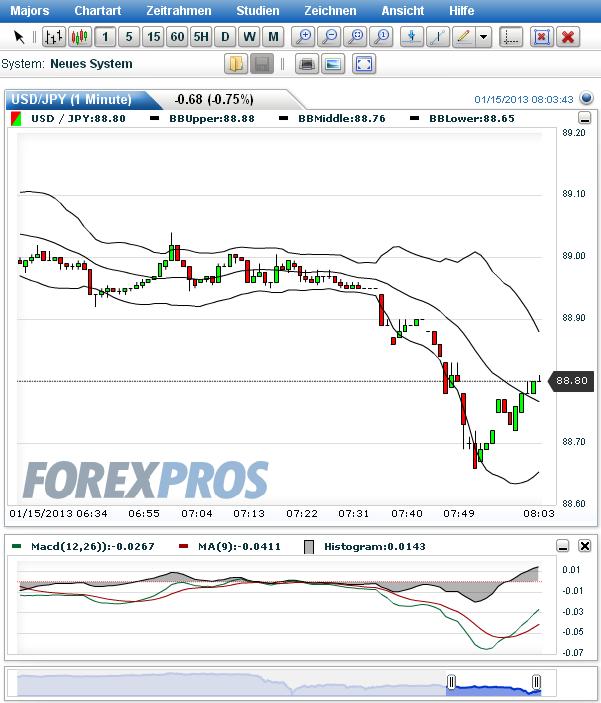Minimize the main price chart panel
Viewport: 601px width, 703px height.
pyautogui.click(x=584, y=118)
